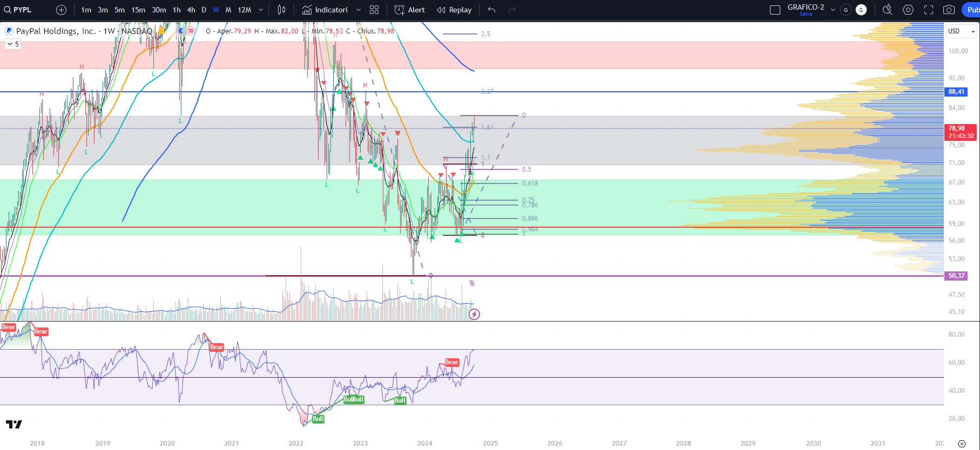
Task: Click the chart layout square icon
Action: 775,10
